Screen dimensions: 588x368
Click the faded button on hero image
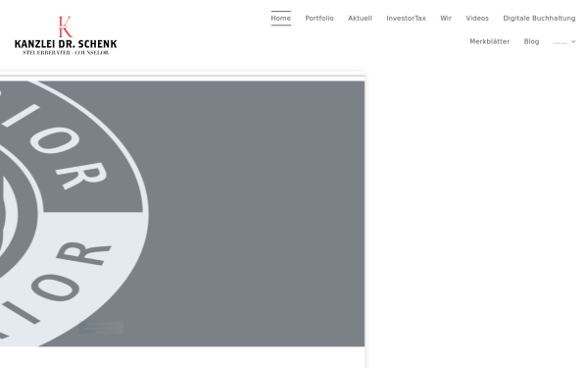coord(101,327)
